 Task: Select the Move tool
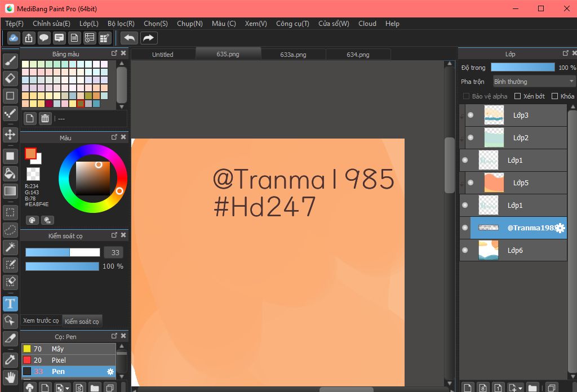[10, 134]
